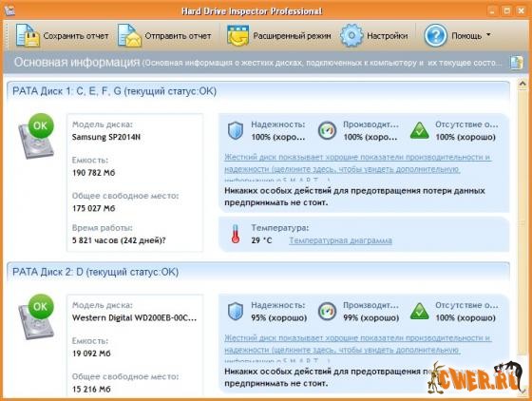Screen dimensions: 532x401
Task: Click the 15 216 Мб free space value
Action: pyautogui.click(x=91, y=390)
